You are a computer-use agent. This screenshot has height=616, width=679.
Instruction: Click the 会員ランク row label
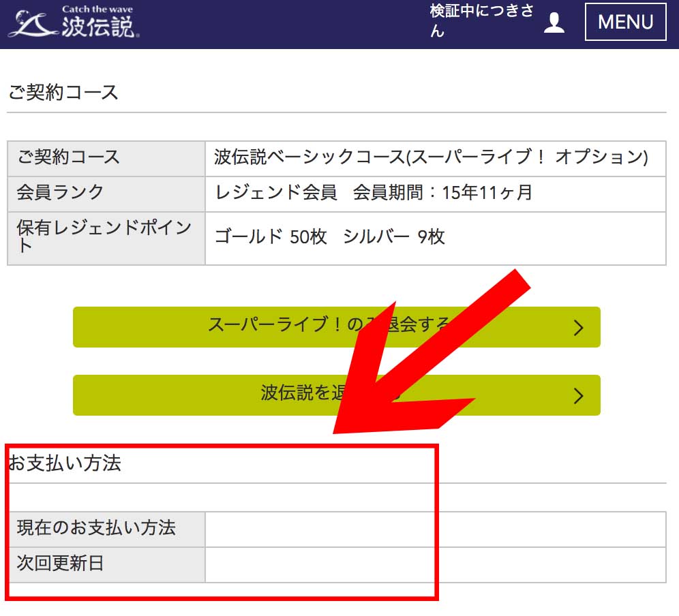click(x=60, y=193)
